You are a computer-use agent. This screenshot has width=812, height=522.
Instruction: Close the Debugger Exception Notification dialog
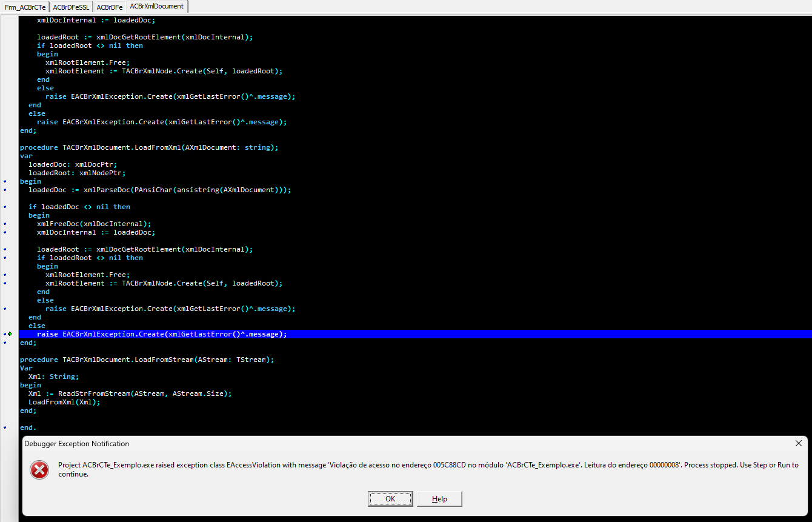(798, 444)
